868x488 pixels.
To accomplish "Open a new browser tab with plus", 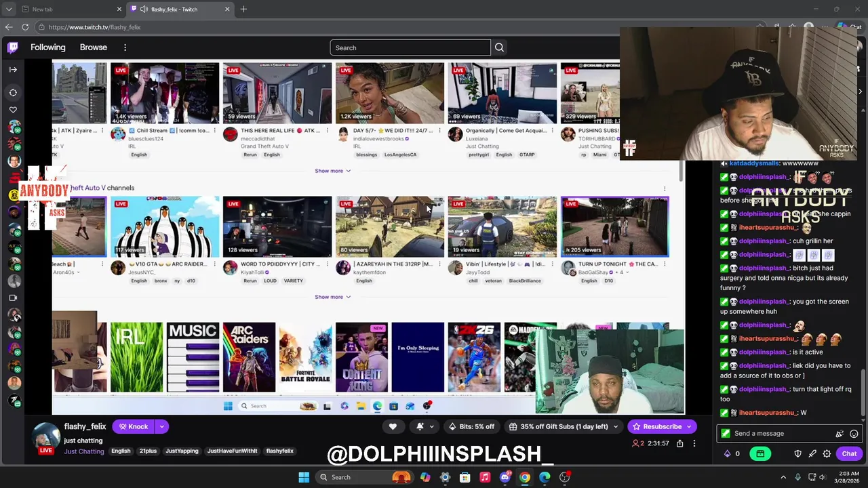I will 243,9.
